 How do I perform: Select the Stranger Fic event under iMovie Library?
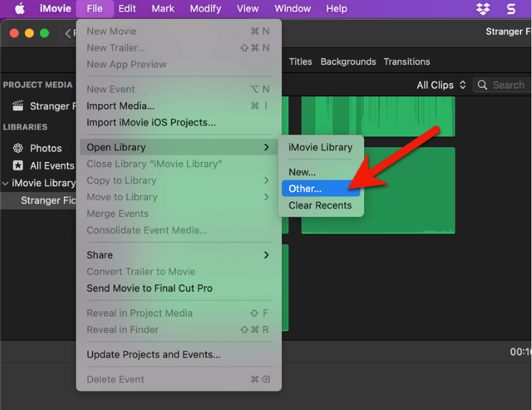38,200
